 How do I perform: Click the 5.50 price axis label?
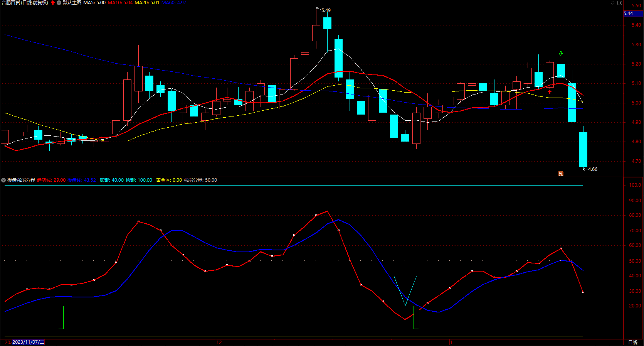coord(636,6)
